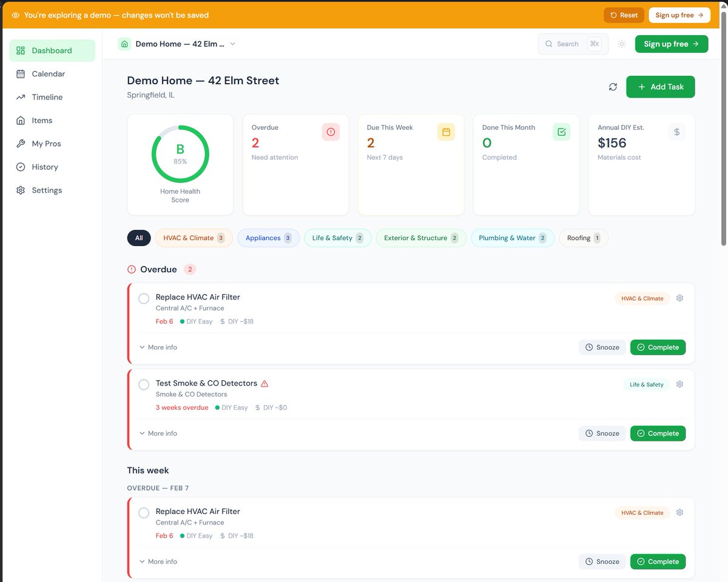Filter by Appliances chip
The width and height of the screenshot is (728, 582).
pos(268,238)
